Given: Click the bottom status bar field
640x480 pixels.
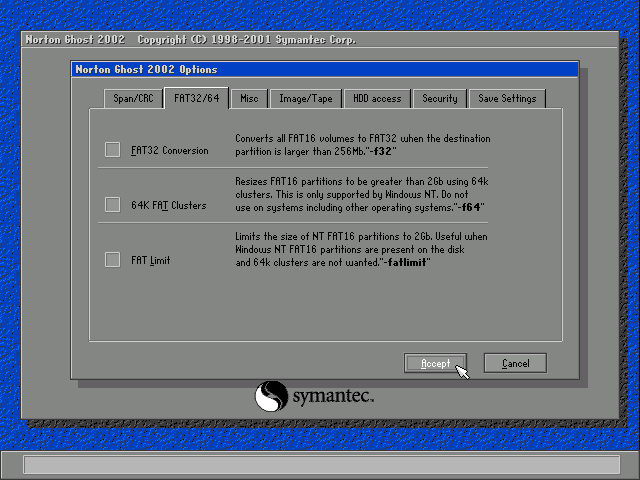Looking at the screenshot, I should [x=322, y=465].
